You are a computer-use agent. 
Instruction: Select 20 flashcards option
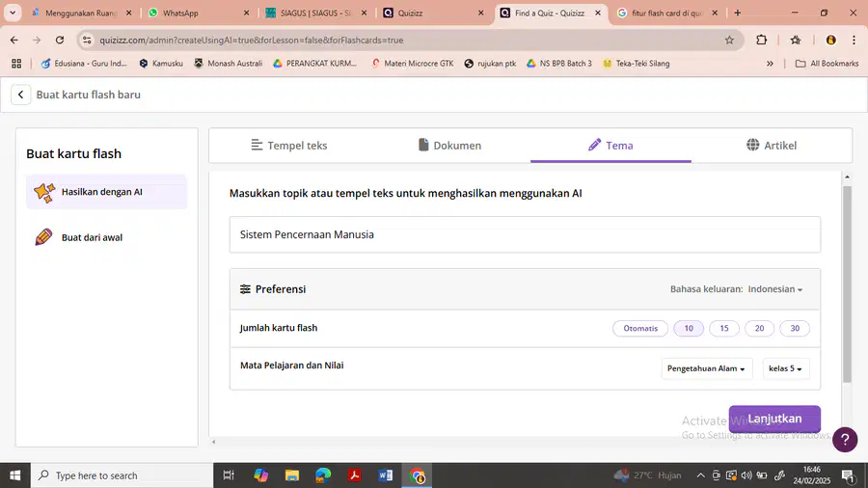[760, 328]
